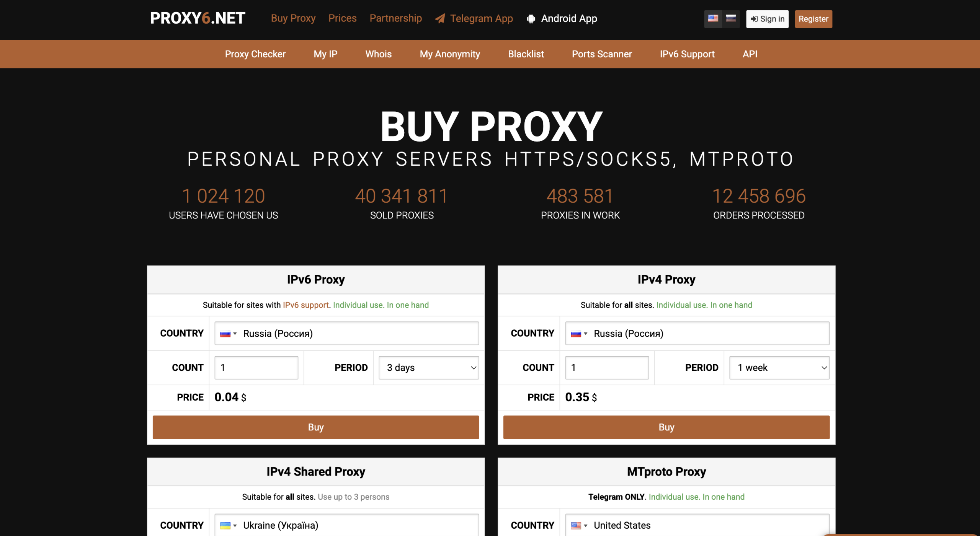The width and height of the screenshot is (980, 536).
Task: Buy the IPv4 Proxy
Action: click(666, 427)
